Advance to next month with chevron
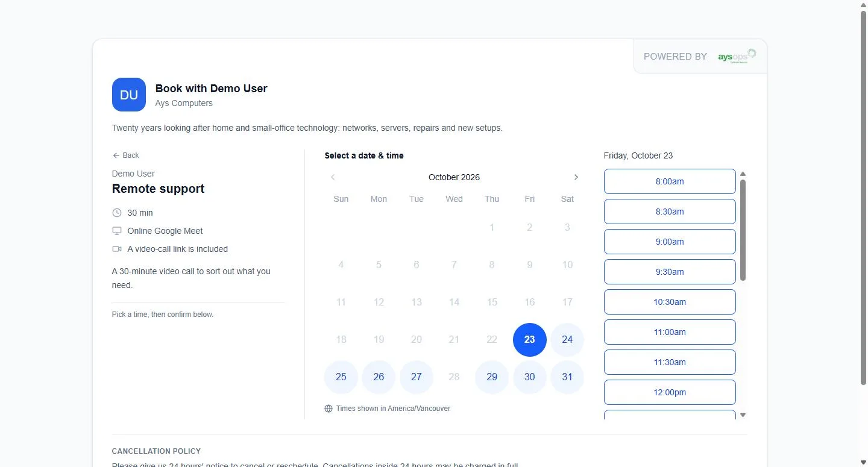868x467 pixels. coord(576,177)
